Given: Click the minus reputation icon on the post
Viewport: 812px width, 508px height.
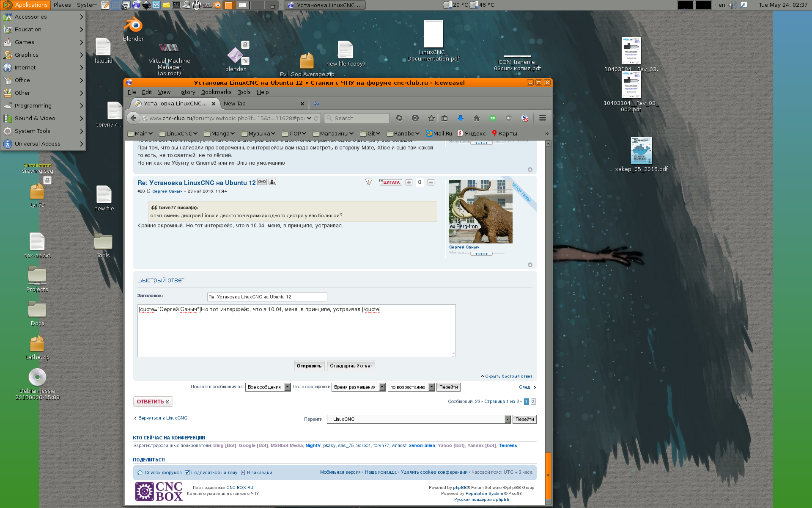Looking at the screenshot, I should click(431, 182).
